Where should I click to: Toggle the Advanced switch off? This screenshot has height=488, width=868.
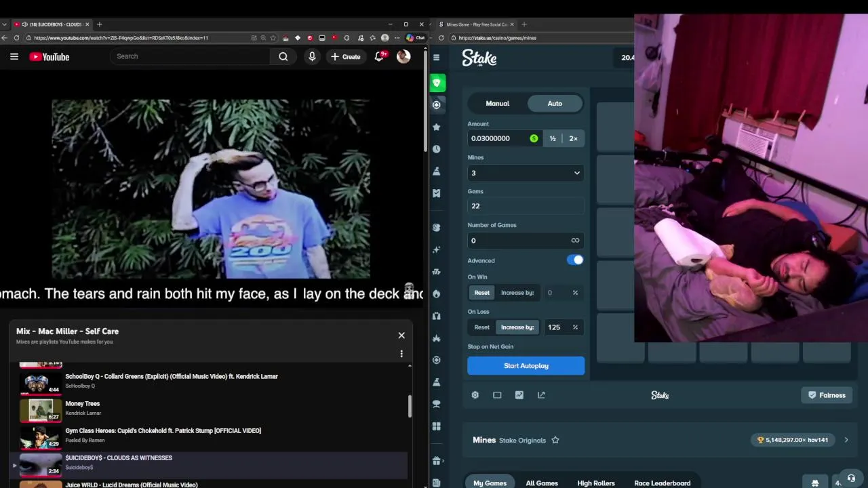[x=575, y=260]
